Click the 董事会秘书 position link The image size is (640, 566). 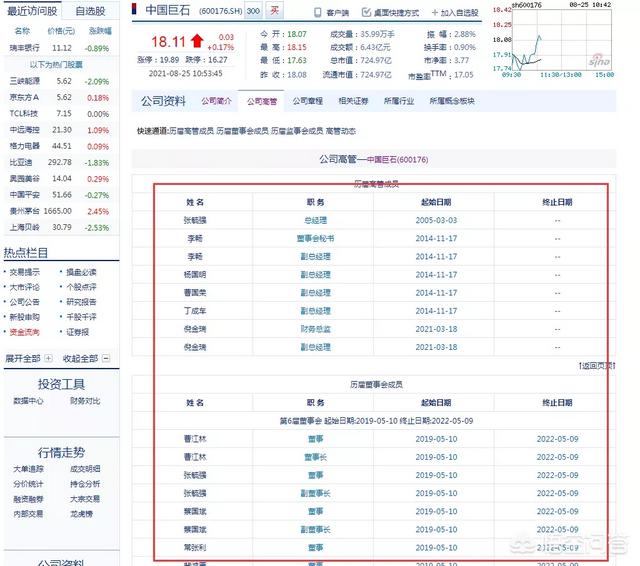coord(316,238)
